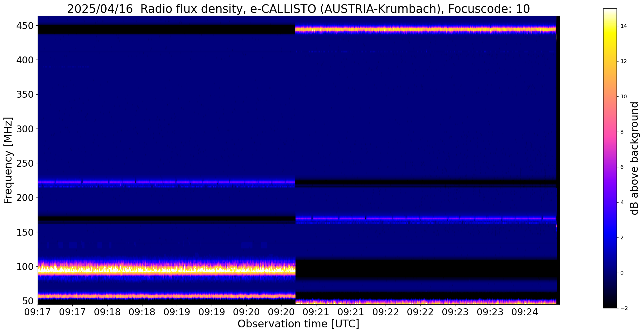
Task: Click the 'dB above background' colorbar label
Action: 634,158
